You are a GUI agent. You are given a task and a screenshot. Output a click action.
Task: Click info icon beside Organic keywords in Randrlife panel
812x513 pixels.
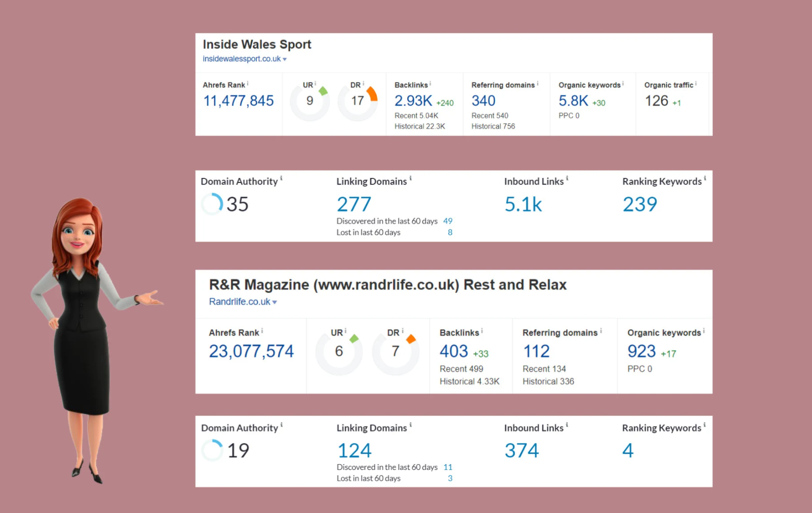coord(703,331)
